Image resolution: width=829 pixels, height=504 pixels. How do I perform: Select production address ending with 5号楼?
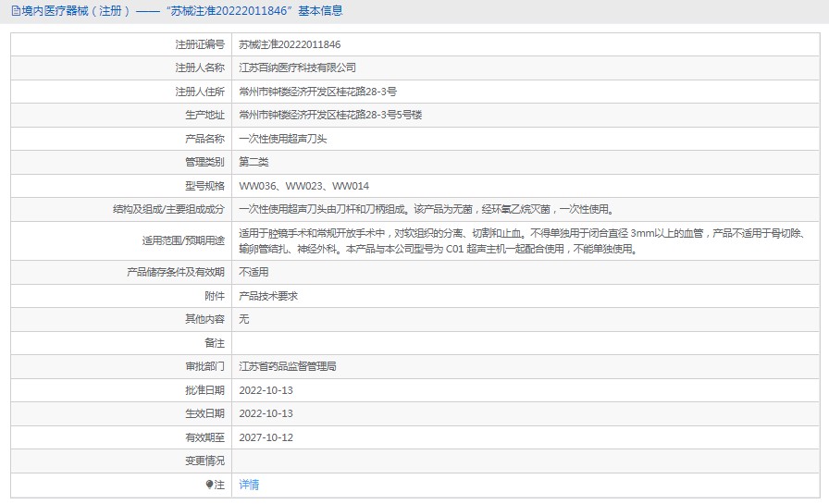click(x=330, y=115)
